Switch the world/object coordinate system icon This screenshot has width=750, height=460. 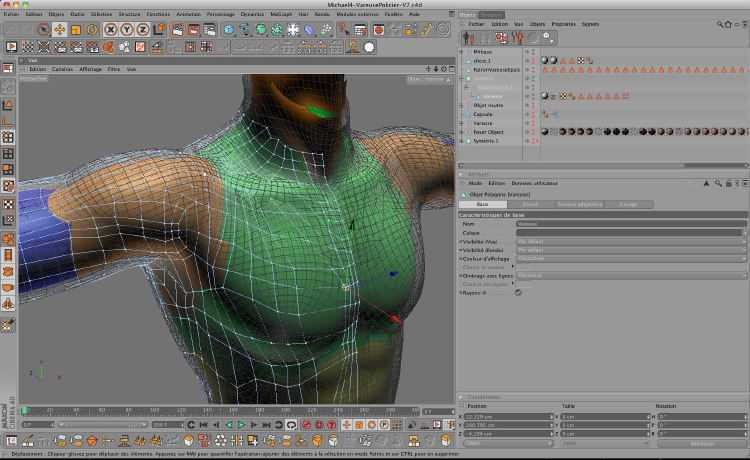(159, 30)
